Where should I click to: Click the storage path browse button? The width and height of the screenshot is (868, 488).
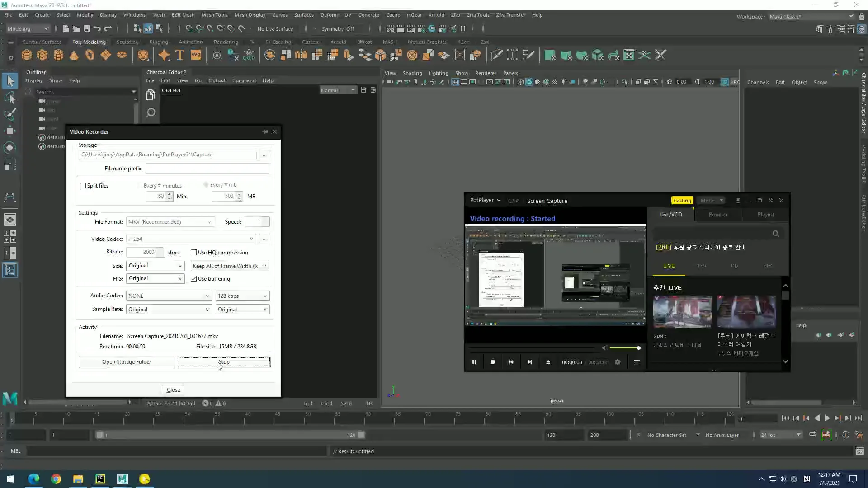(265, 155)
